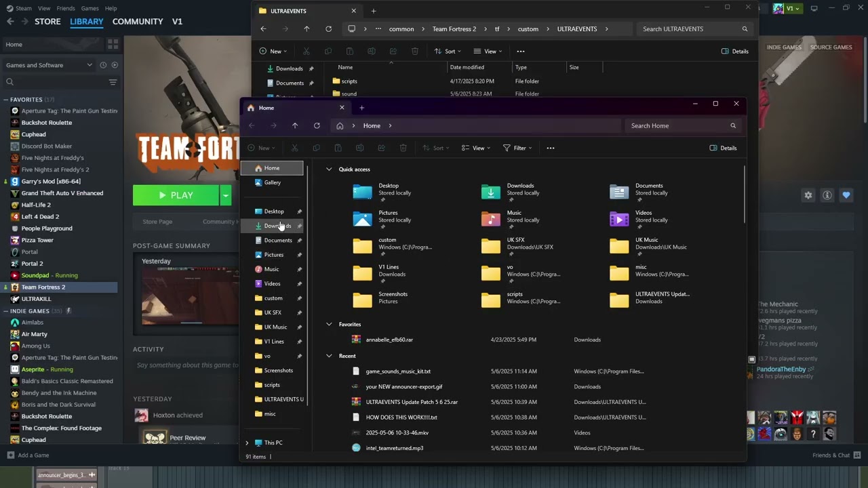The image size is (868, 488).
Task: Open See more options in Home window
Action: coord(551,148)
